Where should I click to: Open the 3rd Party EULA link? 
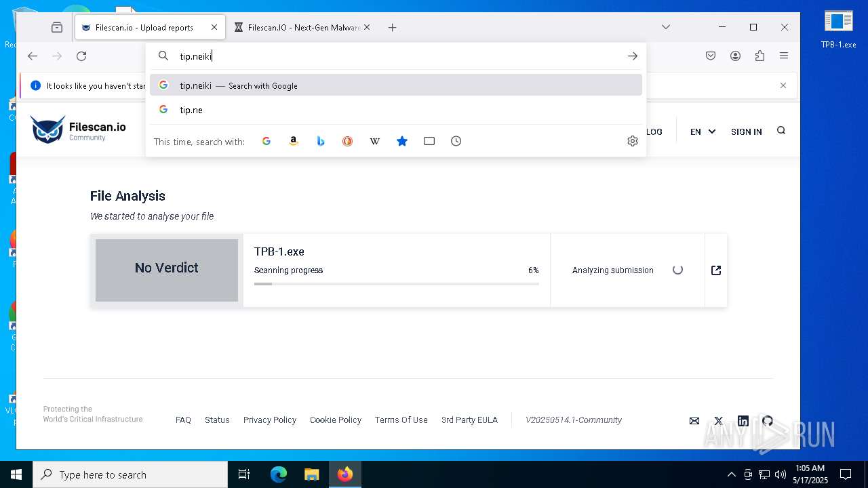[x=469, y=420]
